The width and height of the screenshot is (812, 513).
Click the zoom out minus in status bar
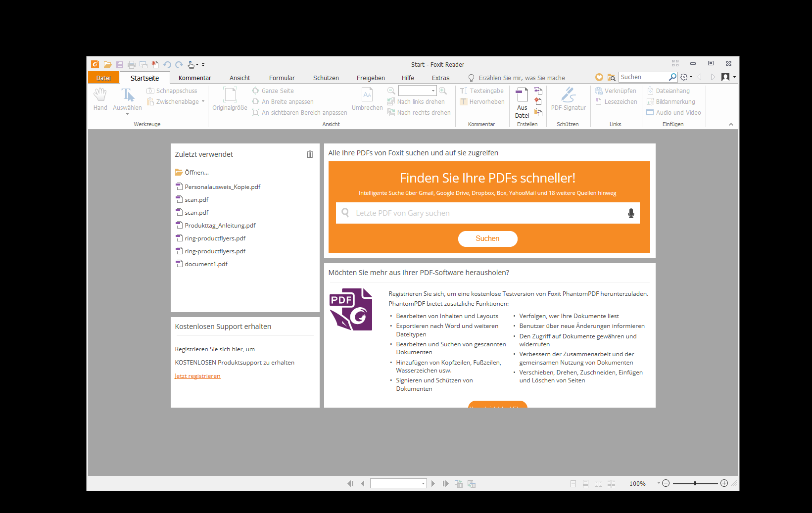click(666, 483)
